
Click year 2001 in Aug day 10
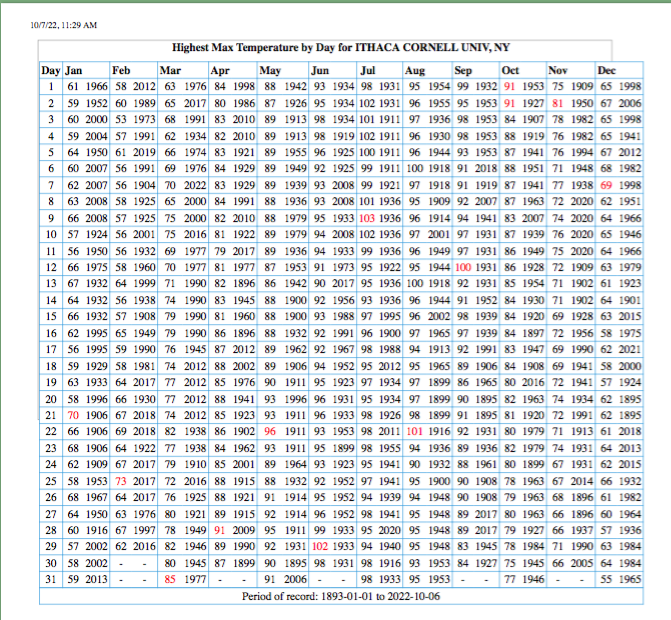pos(439,235)
